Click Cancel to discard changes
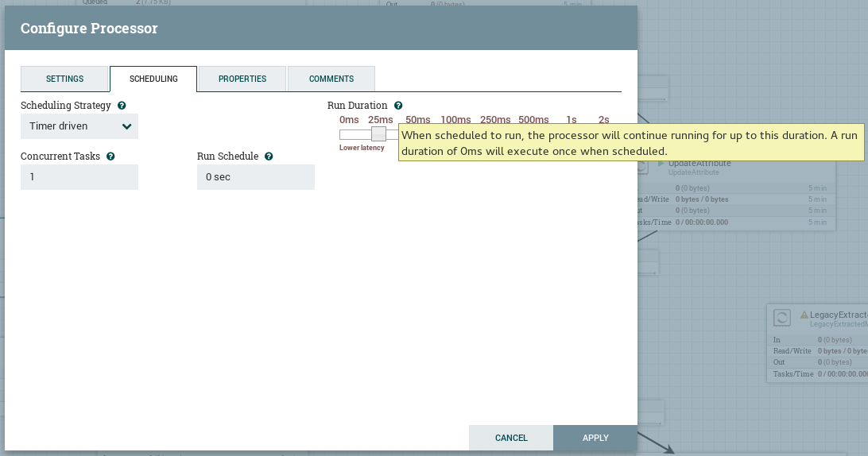Screen dimensions: 868x456 point(511,438)
